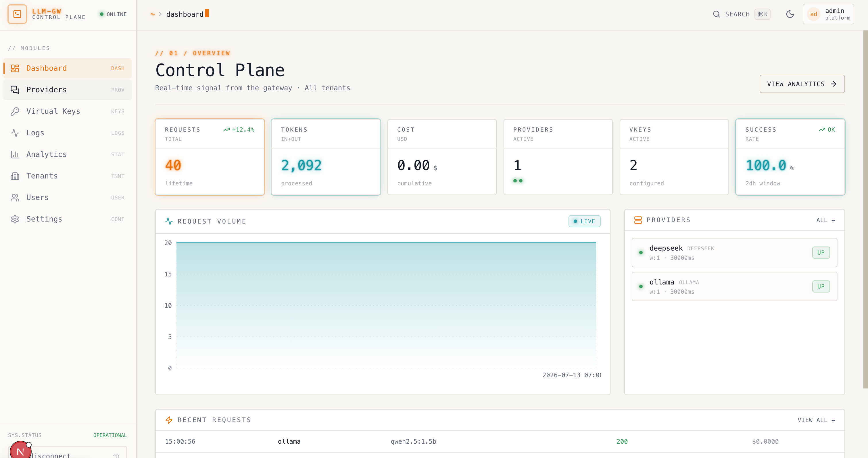Click the Tenants building icon
This screenshot has width=868, height=458.
(x=15, y=176)
